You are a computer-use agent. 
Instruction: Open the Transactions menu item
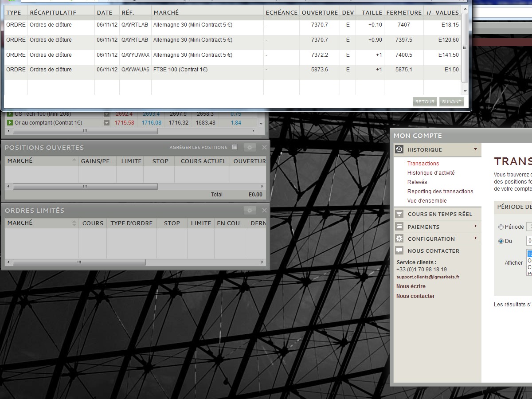tap(423, 164)
